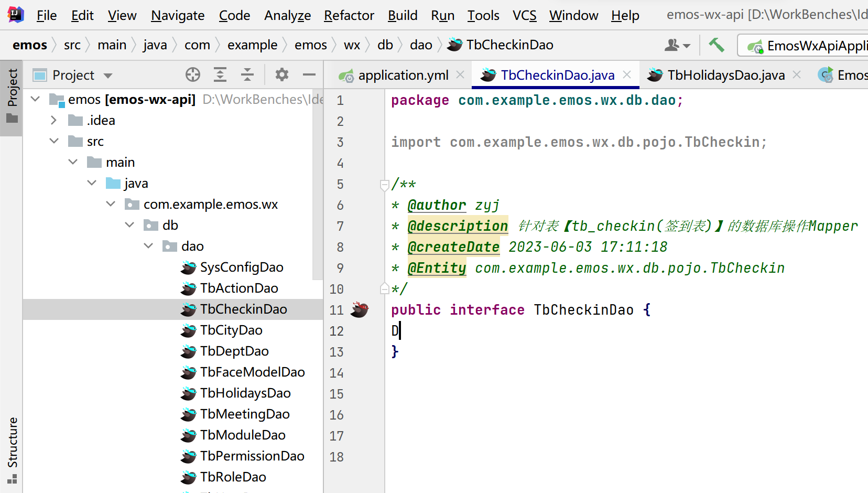This screenshot has width=868, height=493.
Task: Open Project panel settings gear
Action: tap(282, 75)
